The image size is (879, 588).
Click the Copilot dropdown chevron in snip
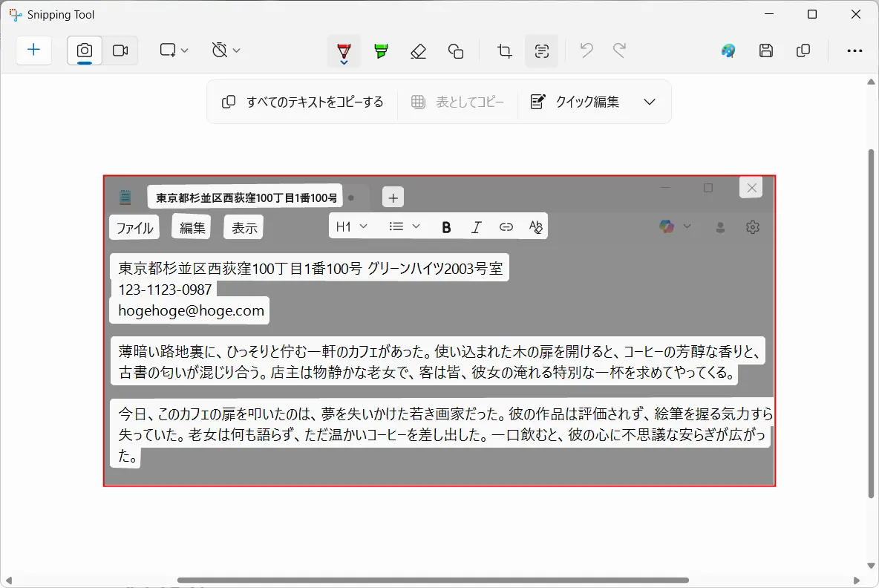687,226
